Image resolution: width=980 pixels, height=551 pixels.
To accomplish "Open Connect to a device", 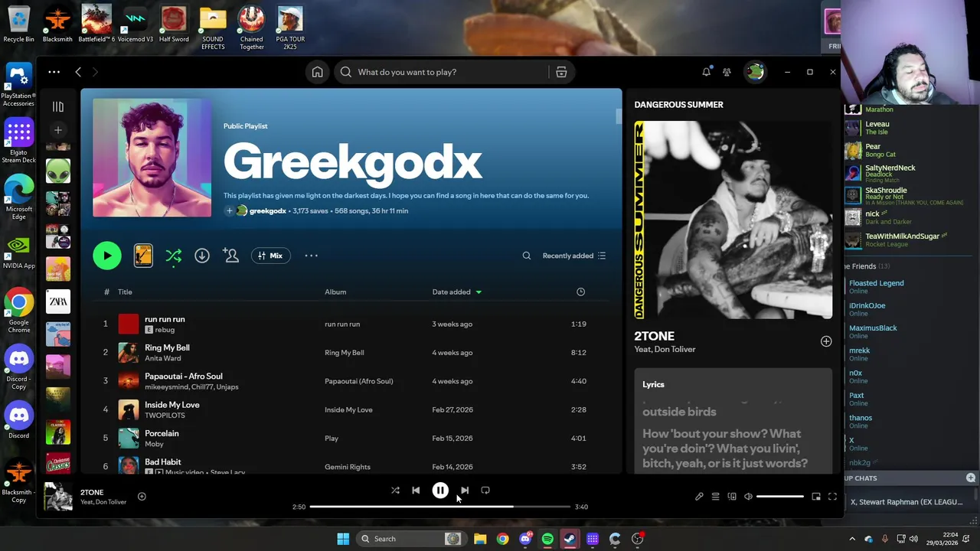I will click(x=732, y=497).
